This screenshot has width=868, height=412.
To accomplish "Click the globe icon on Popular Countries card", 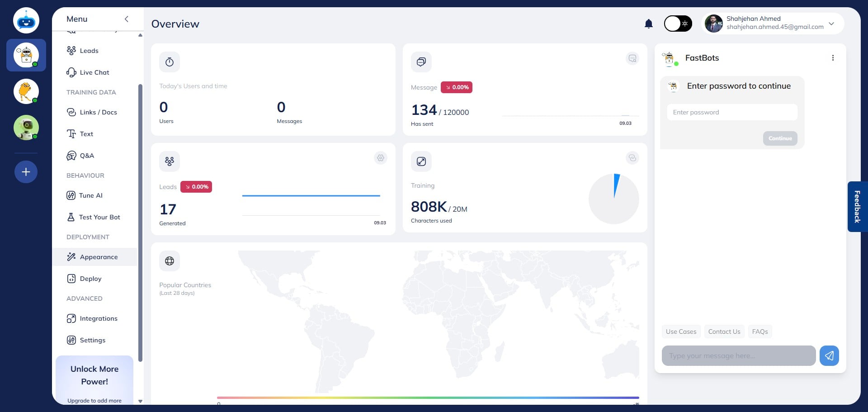I will coord(170,261).
